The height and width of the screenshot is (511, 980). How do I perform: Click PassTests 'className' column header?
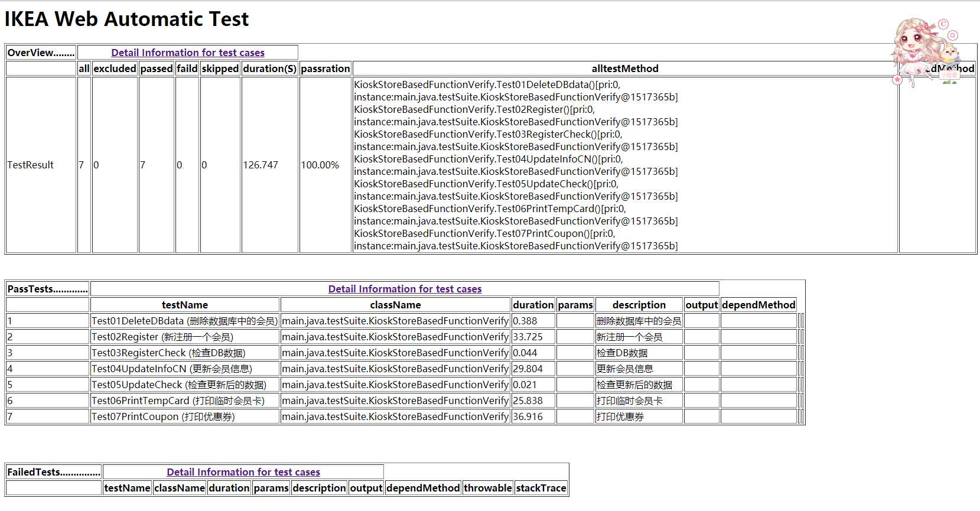(x=395, y=305)
